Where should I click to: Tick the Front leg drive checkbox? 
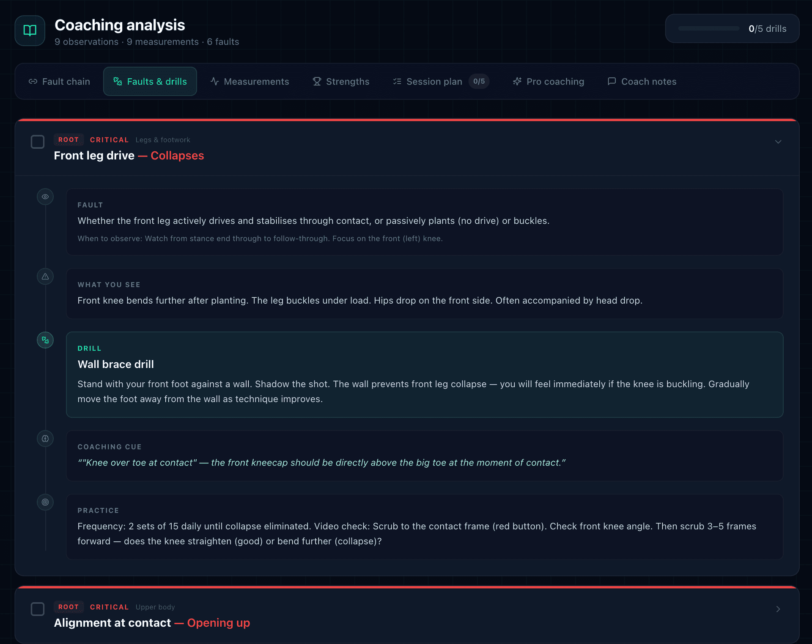pyautogui.click(x=38, y=142)
